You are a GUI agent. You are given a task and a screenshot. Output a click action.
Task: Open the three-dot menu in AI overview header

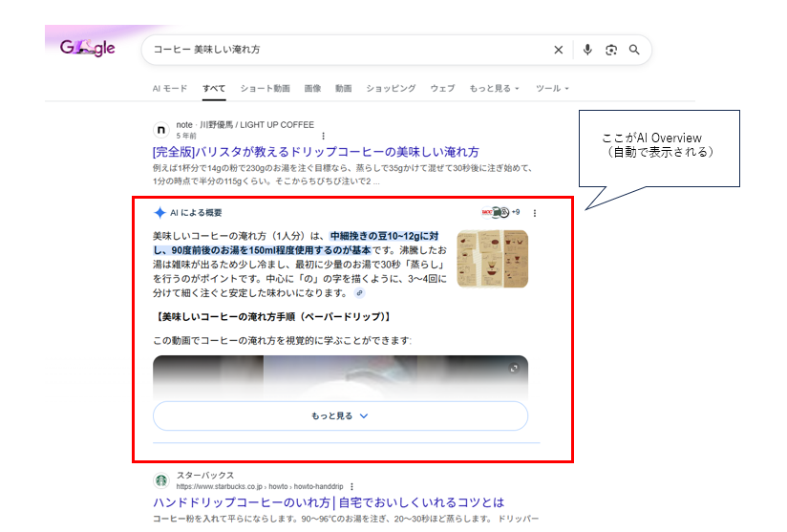tap(535, 213)
